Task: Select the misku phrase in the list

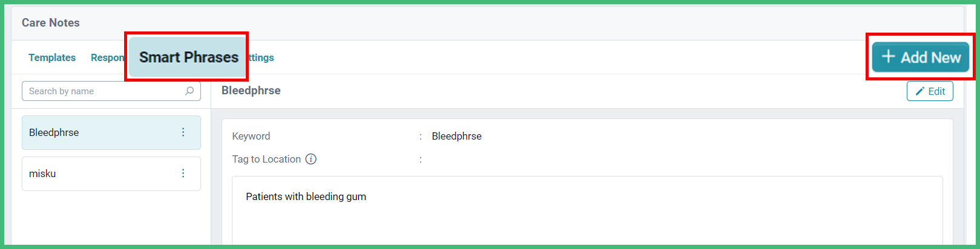Action: coord(111,173)
